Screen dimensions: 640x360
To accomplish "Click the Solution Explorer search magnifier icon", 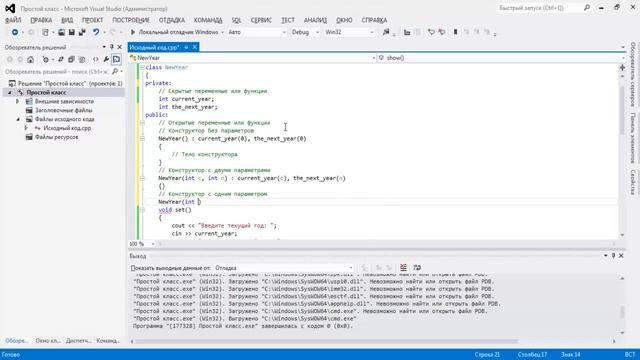I will (115, 71).
